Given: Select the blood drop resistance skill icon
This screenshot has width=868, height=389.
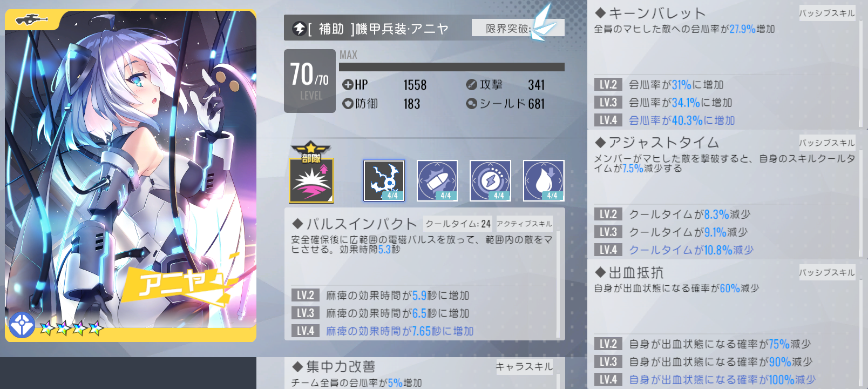Looking at the screenshot, I should pyautogui.click(x=544, y=180).
